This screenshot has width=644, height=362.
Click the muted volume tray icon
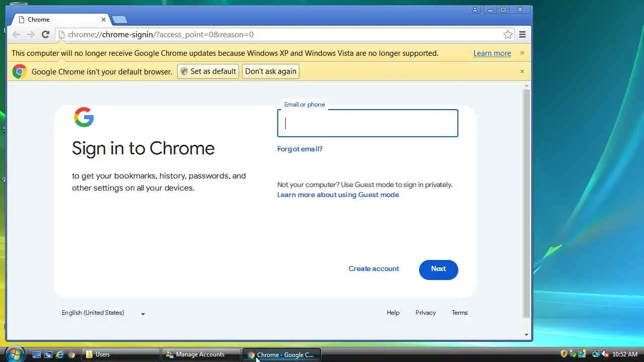pyautogui.click(x=605, y=354)
